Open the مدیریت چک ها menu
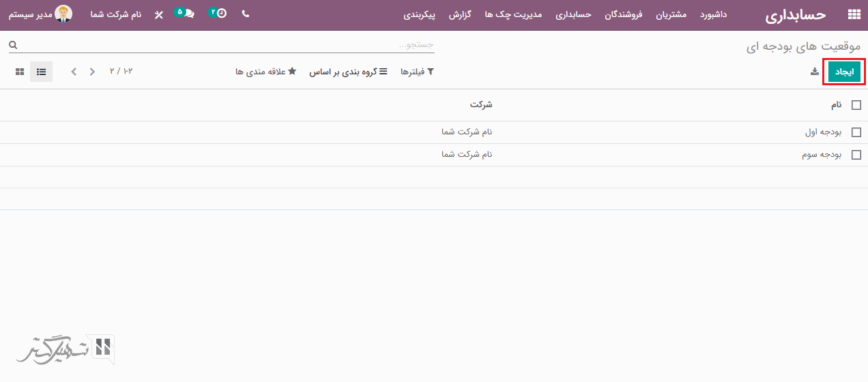Image resolution: width=868 pixels, height=382 pixels. (513, 14)
